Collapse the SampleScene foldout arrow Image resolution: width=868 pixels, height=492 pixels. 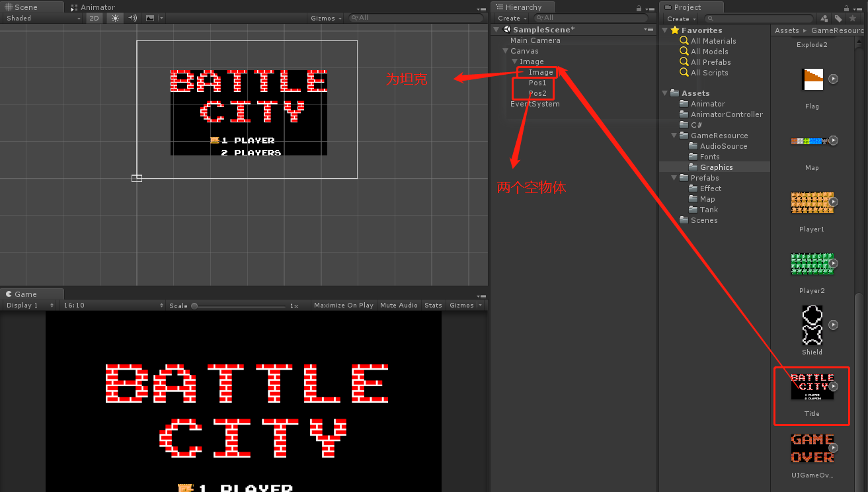tap(496, 30)
